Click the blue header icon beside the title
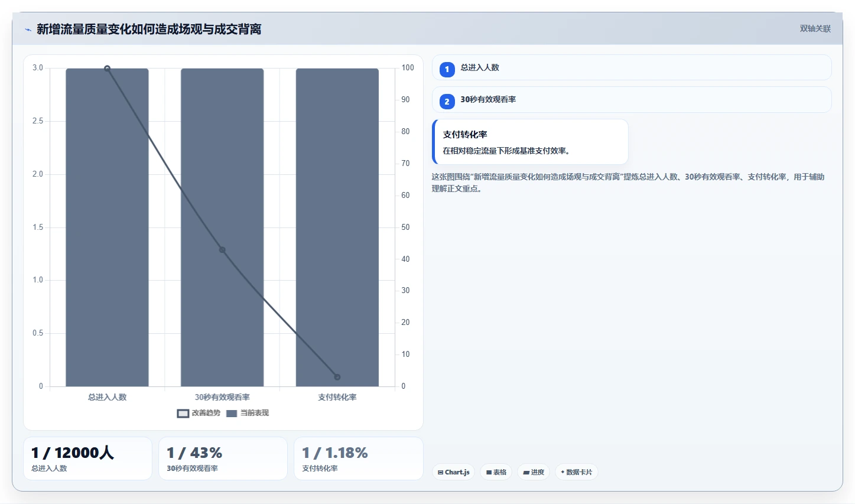 28,30
